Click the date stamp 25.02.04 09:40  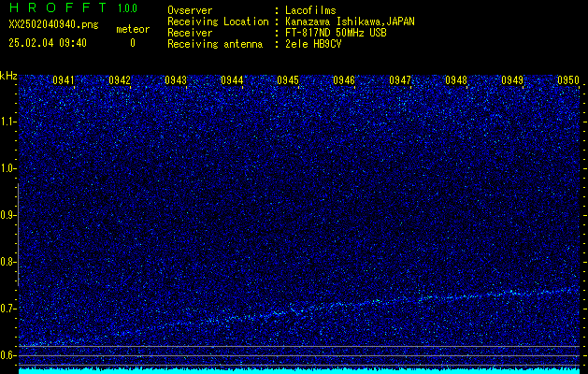pyautogui.click(x=48, y=43)
